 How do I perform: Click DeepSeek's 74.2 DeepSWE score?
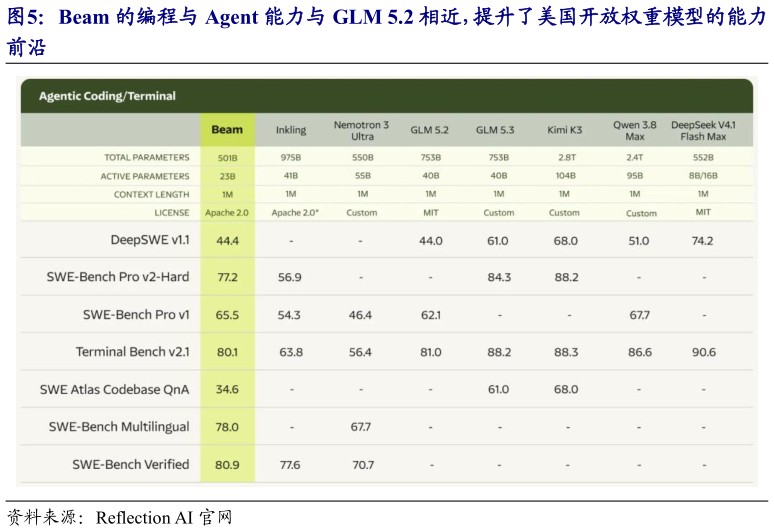702,241
